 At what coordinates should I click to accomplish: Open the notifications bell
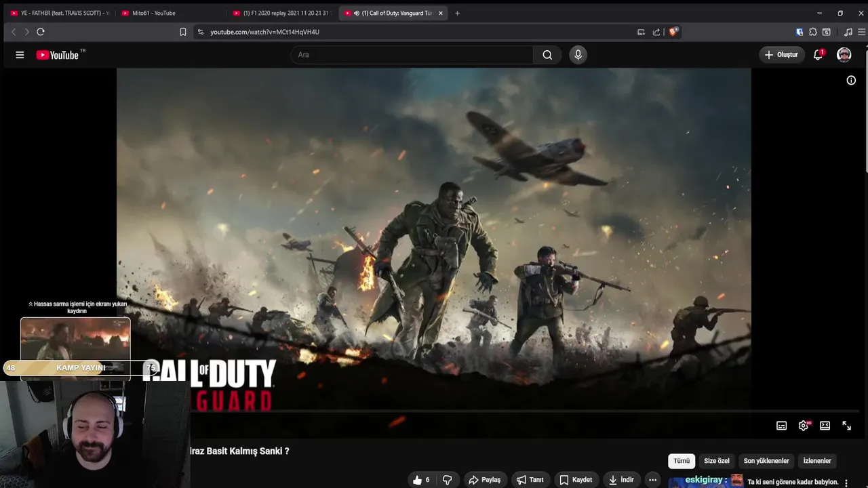pos(818,55)
